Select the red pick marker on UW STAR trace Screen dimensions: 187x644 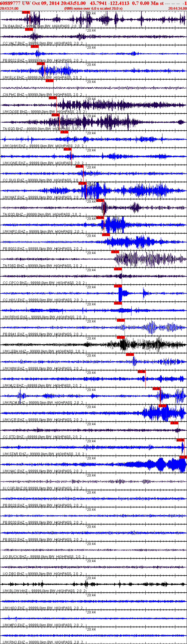[180, 440]
